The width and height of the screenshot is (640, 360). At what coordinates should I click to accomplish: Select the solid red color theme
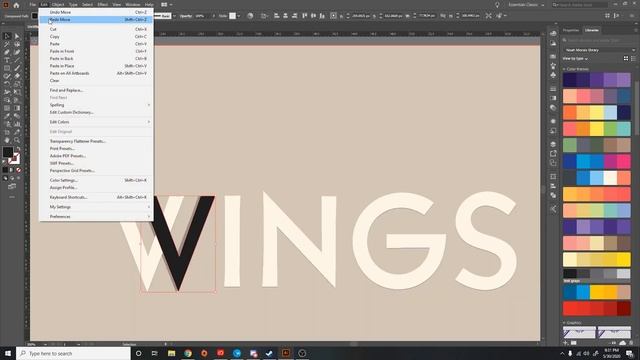click(597, 309)
